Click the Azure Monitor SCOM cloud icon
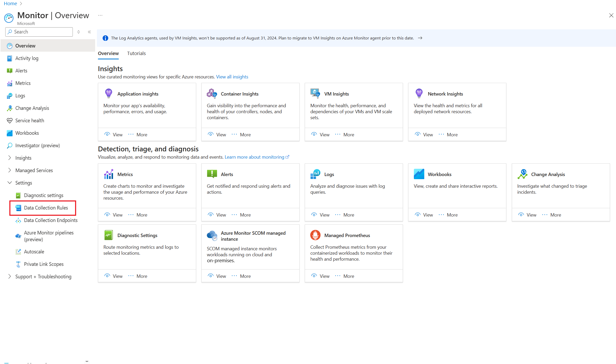This screenshot has width=616, height=364. (212, 235)
